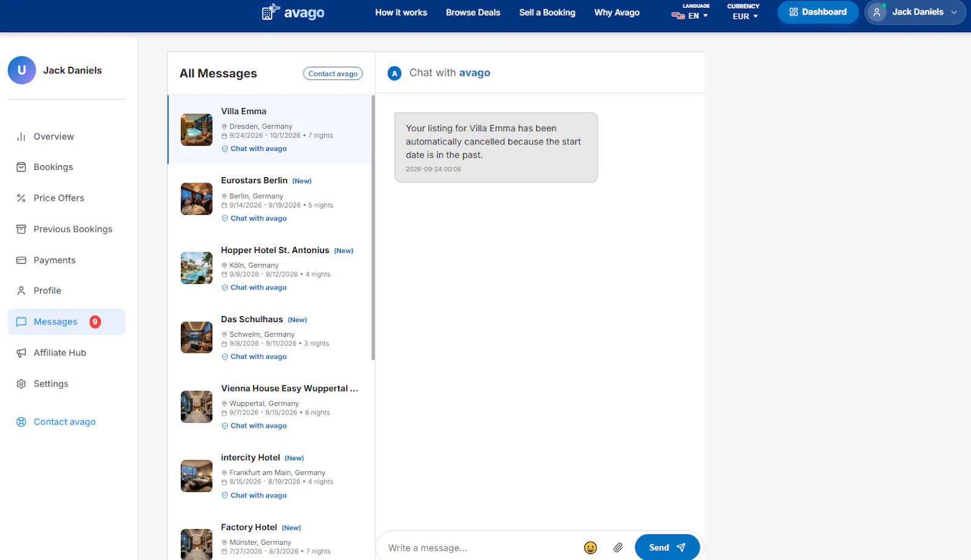Click Contact avago sidebar link
This screenshot has width=971, height=560.
(x=56, y=422)
